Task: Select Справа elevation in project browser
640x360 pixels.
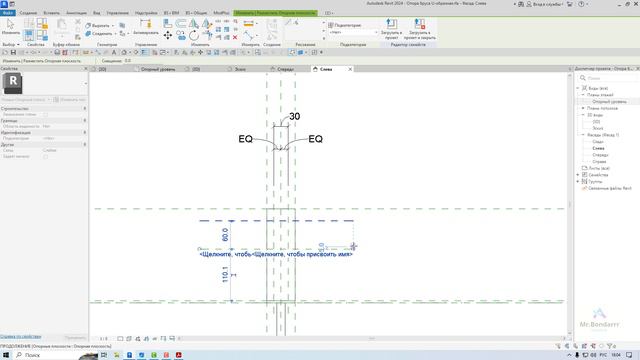Action: point(599,162)
